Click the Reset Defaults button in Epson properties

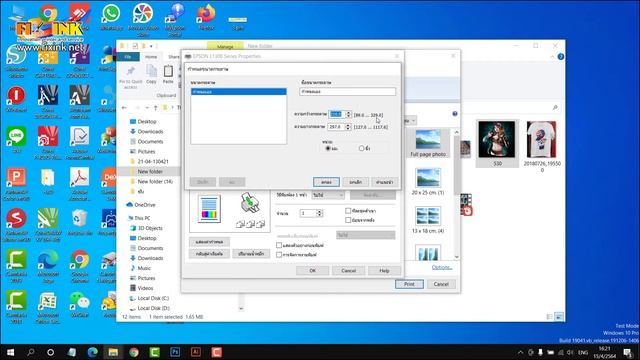coord(209,254)
